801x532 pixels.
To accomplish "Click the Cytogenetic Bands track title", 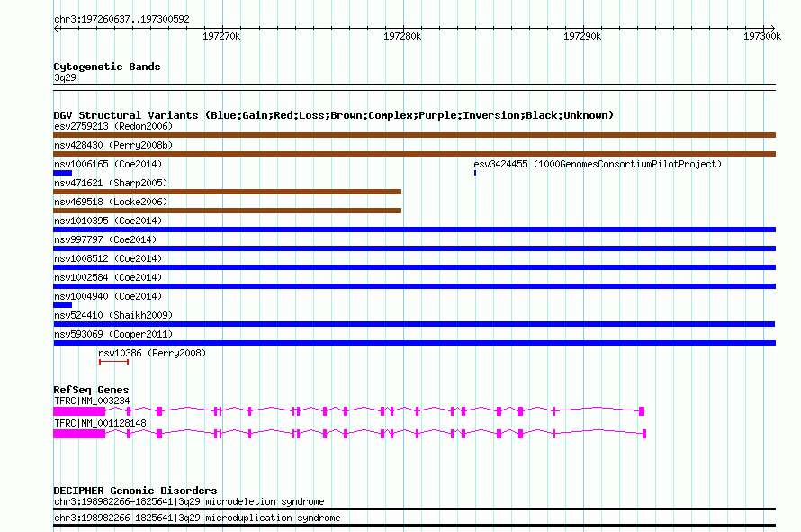I will tap(107, 67).
